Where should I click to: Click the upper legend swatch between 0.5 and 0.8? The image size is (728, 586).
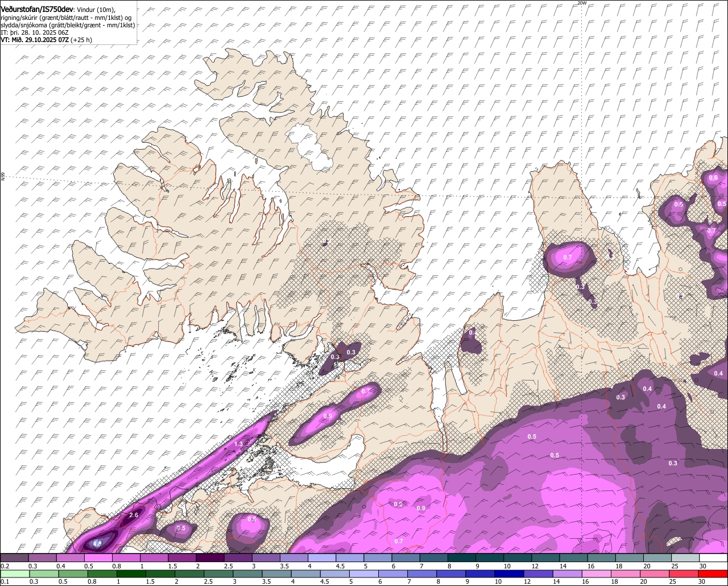[98, 558]
